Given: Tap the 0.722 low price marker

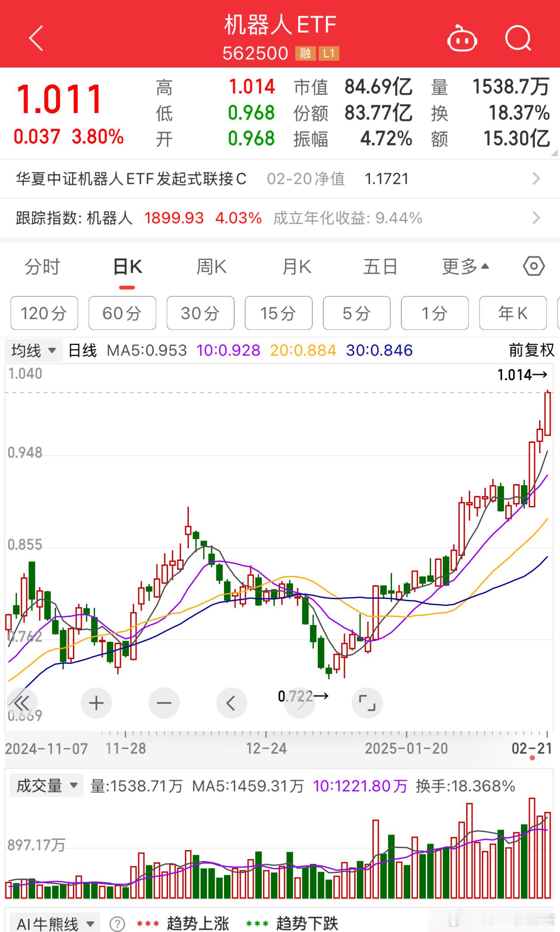Looking at the screenshot, I should pyautogui.click(x=303, y=696).
